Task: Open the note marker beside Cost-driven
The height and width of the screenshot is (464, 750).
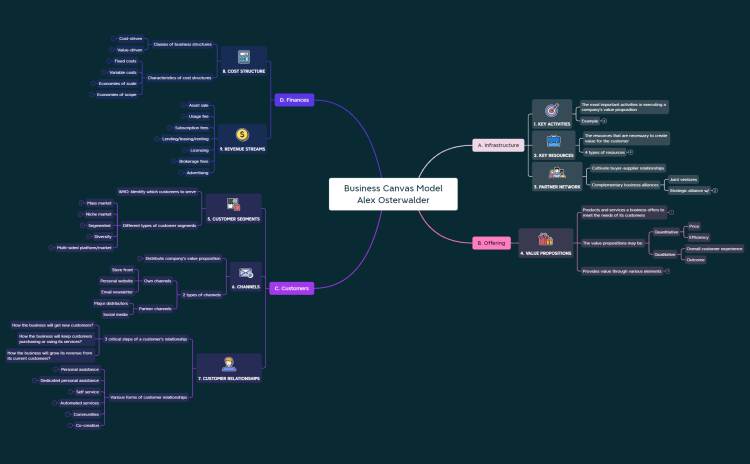Action: tap(113, 38)
